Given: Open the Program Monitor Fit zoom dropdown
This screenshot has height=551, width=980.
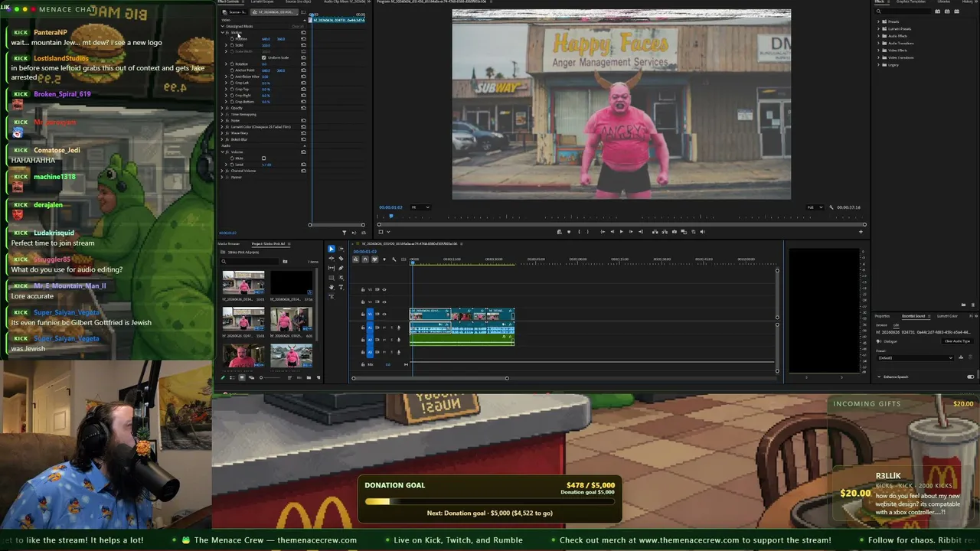Looking at the screenshot, I should point(420,207).
